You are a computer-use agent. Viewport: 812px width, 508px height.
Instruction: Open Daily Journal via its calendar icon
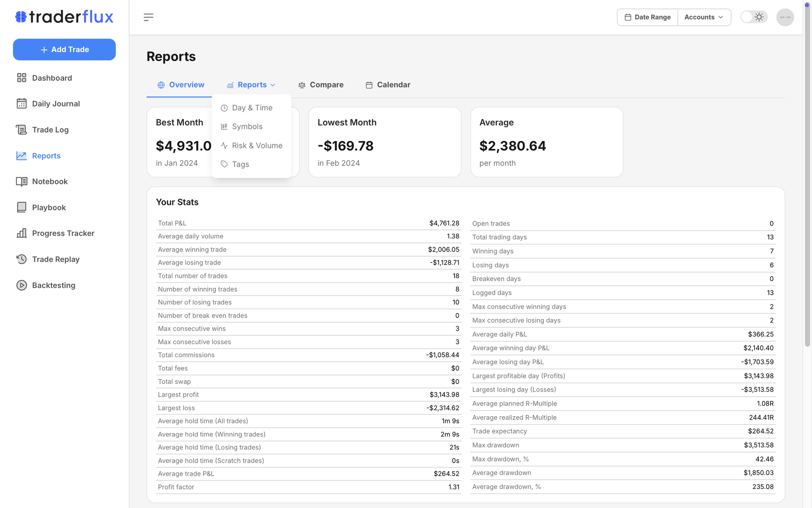[x=22, y=104]
